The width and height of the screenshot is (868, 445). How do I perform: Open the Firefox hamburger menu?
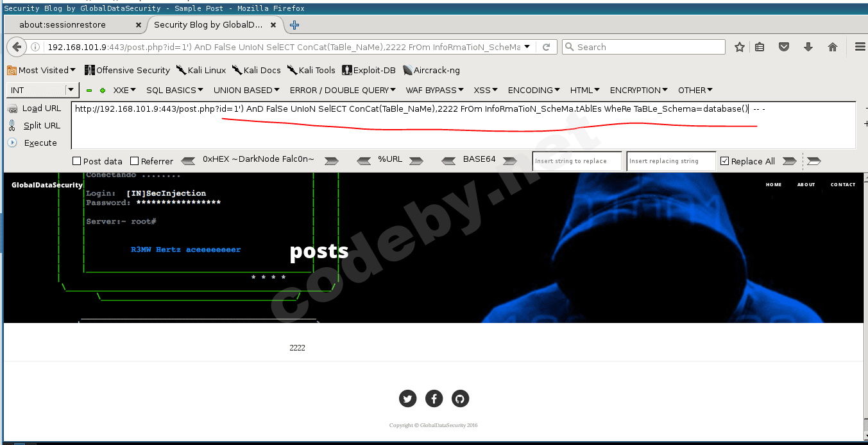pos(860,47)
